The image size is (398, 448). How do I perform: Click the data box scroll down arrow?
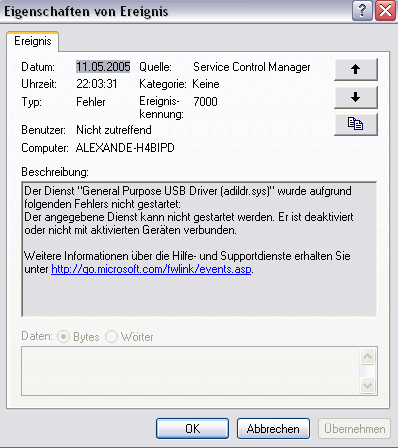tap(368, 386)
